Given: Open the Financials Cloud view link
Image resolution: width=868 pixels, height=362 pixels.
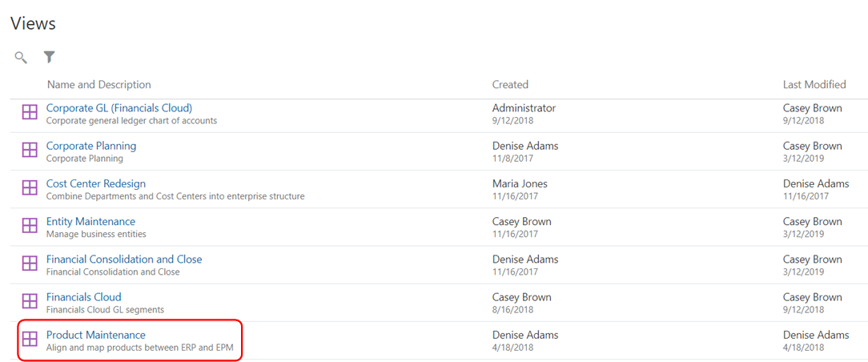Looking at the screenshot, I should click(83, 297).
